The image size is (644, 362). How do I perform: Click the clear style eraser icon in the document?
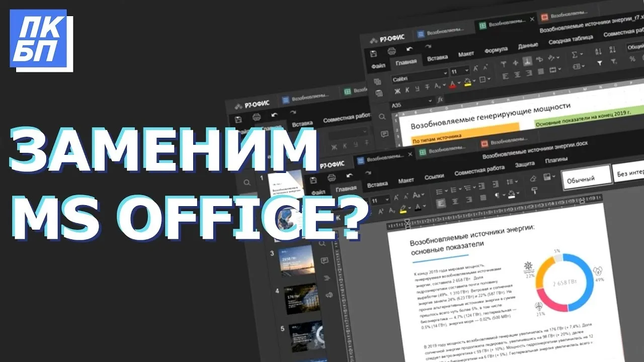click(533, 179)
